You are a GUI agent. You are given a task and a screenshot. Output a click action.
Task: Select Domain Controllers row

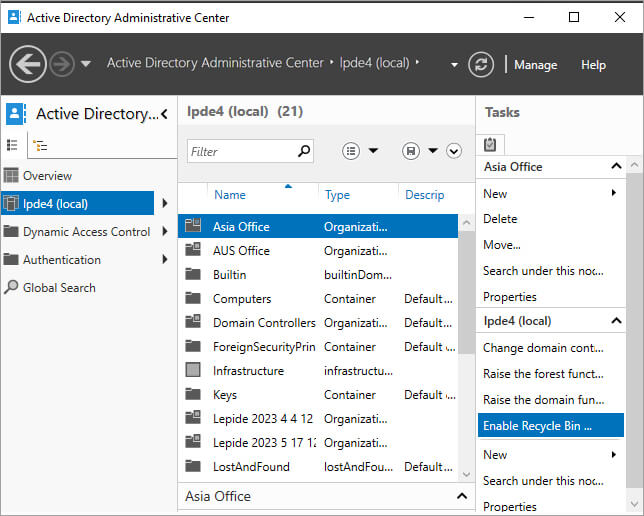(x=318, y=322)
